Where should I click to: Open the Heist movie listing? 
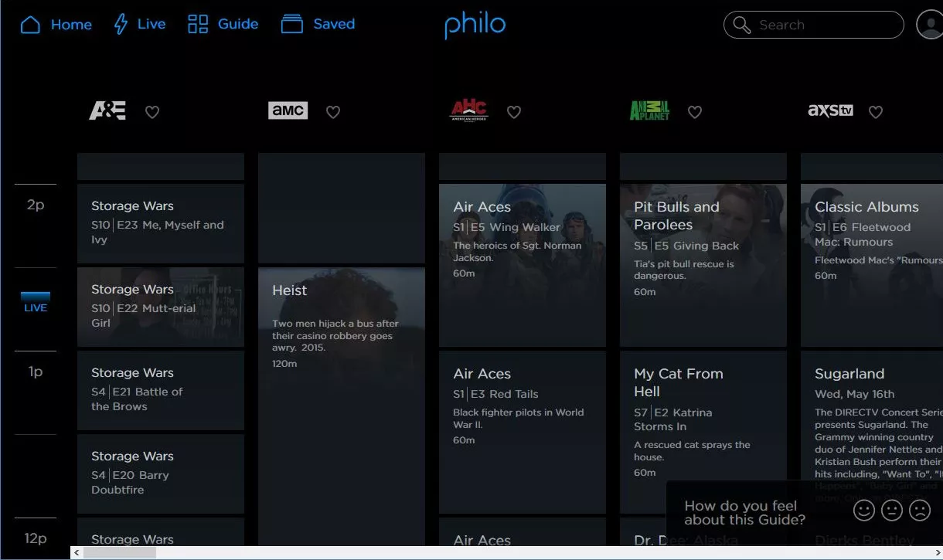(342, 406)
